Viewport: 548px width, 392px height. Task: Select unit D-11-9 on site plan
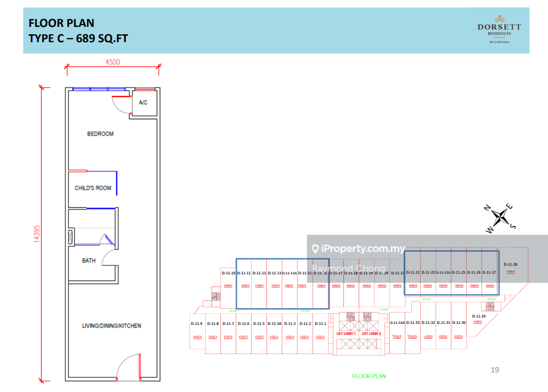[x=196, y=323]
